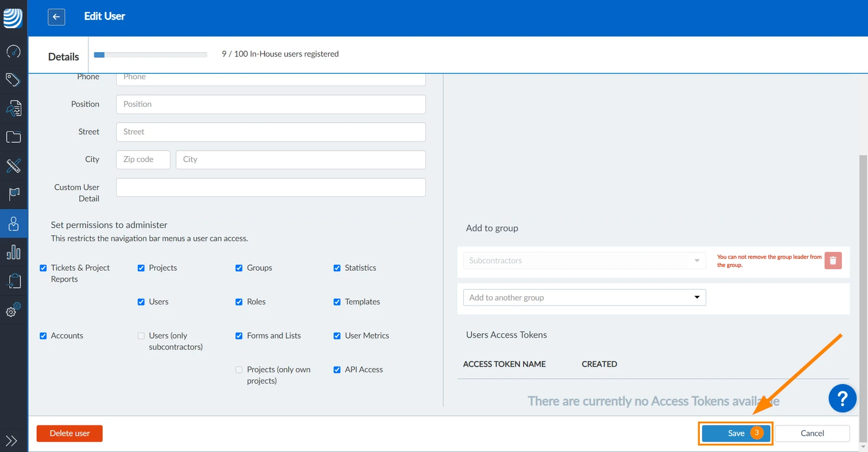The height and width of the screenshot is (452, 868).
Task: Click the Position input field
Action: click(271, 104)
